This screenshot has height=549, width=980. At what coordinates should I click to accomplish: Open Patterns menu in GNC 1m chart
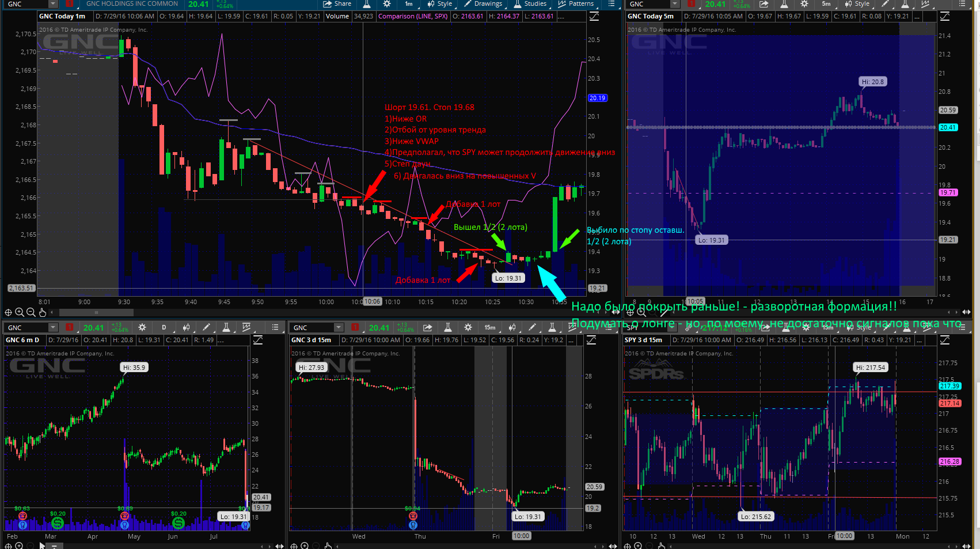(x=576, y=3)
